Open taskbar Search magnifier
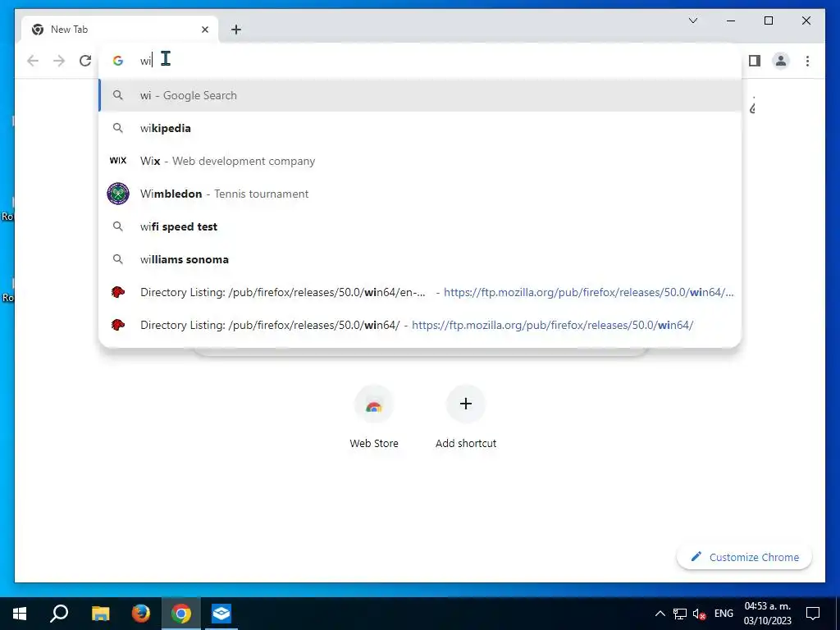The image size is (840, 630). (59, 614)
